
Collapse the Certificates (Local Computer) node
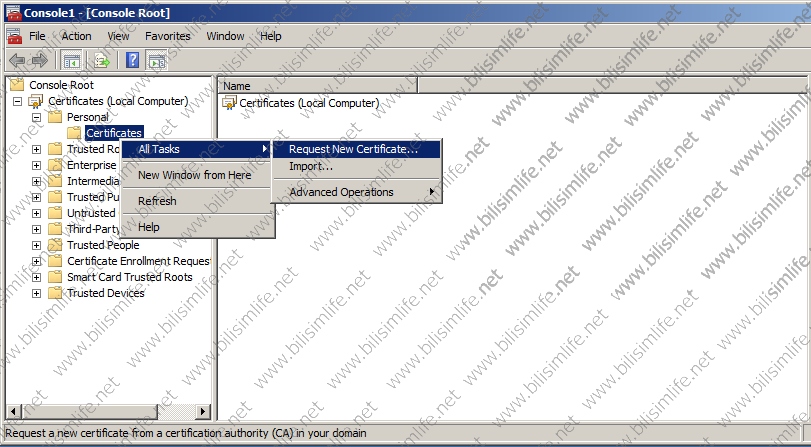17,101
